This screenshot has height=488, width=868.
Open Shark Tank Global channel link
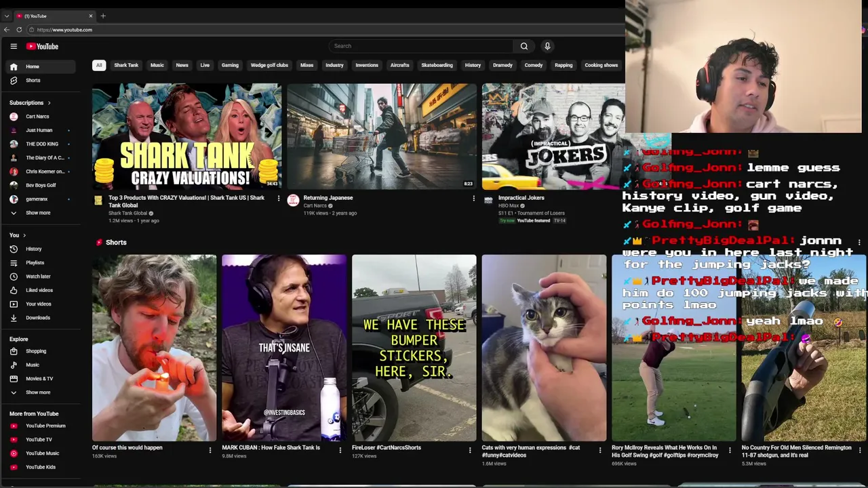[127, 213]
